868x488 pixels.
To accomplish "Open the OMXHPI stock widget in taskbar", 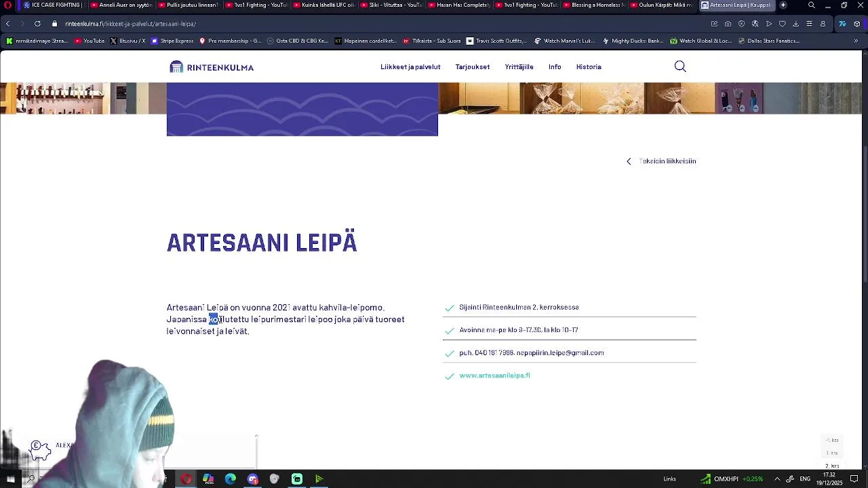I will [x=732, y=479].
